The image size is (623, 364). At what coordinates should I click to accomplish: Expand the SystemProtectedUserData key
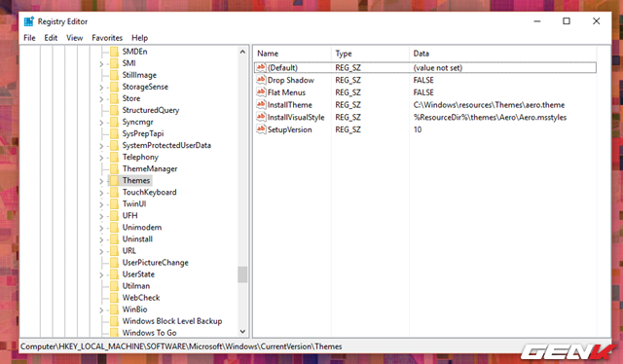click(x=101, y=146)
